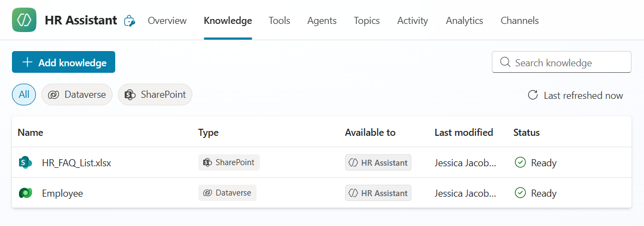The height and width of the screenshot is (226, 644).
Task: Click the SharePoint file icon for HR_FAQ_List.xlsx
Action: pyautogui.click(x=26, y=163)
